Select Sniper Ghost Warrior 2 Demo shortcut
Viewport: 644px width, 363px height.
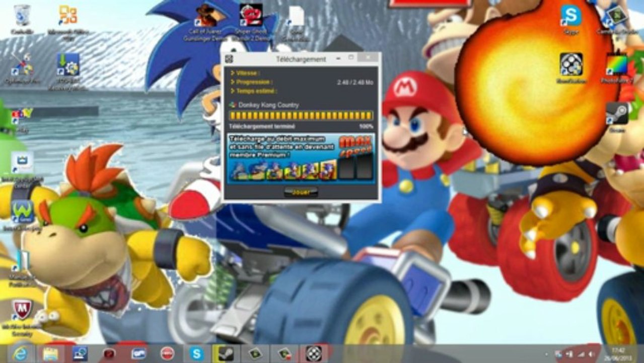tap(251, 23)
